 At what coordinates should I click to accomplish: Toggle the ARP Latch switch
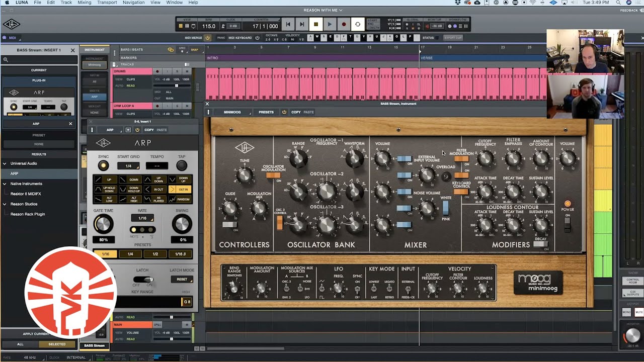[x=143, y=279]
